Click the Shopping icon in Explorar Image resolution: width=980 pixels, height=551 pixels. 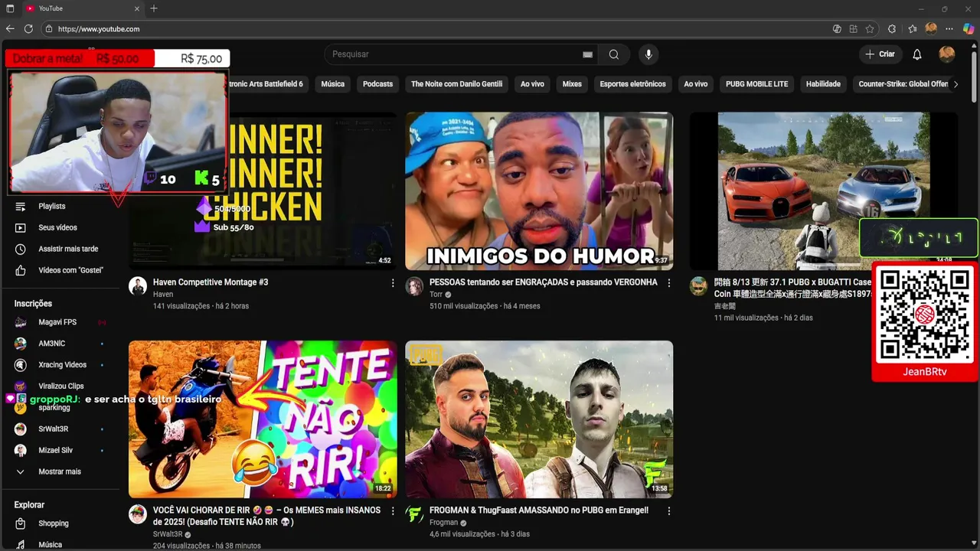tap(21, 523)
